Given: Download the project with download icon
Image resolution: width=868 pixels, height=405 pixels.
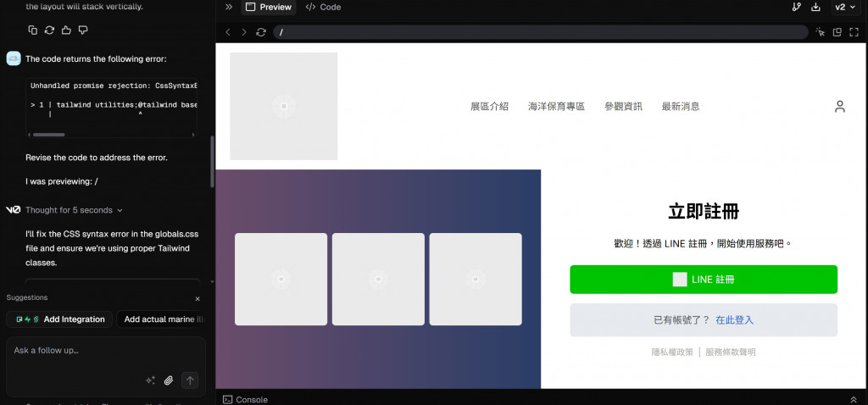Looking at the screenshot, I should point(815,7).
